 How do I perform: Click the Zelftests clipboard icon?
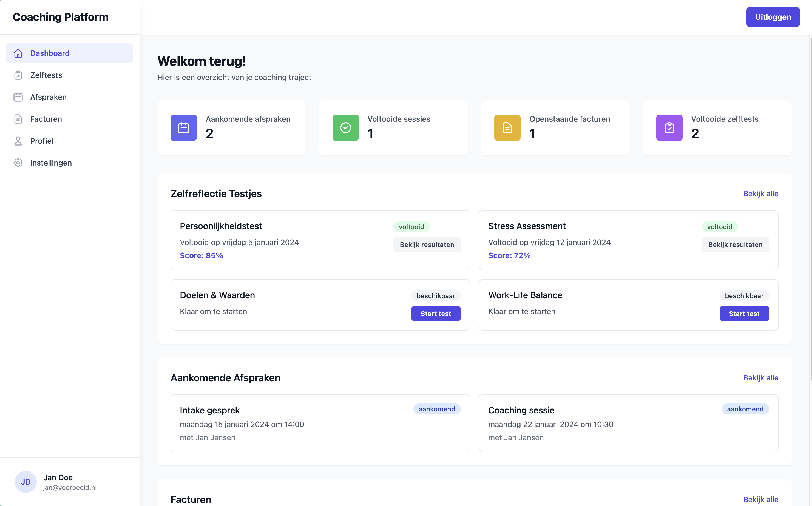18,75
